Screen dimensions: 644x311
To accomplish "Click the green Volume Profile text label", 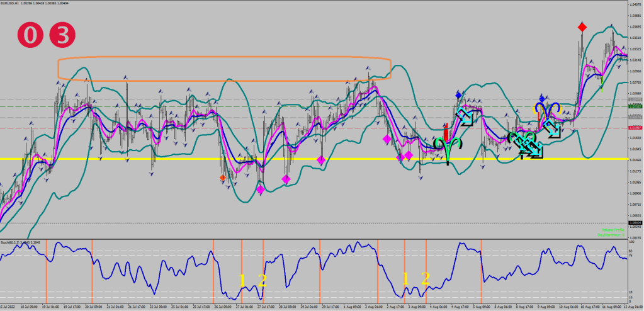I will click(612, 230).
